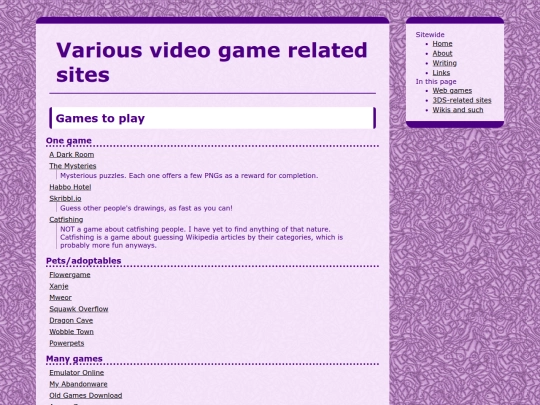Click the 'In this page' sidebar label
This screenshot has height=405, width=540.
tap(436, 82)
